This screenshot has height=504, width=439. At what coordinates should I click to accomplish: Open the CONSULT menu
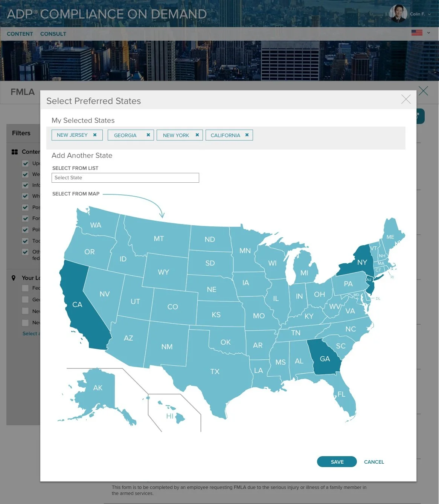(x=53, y=34)
